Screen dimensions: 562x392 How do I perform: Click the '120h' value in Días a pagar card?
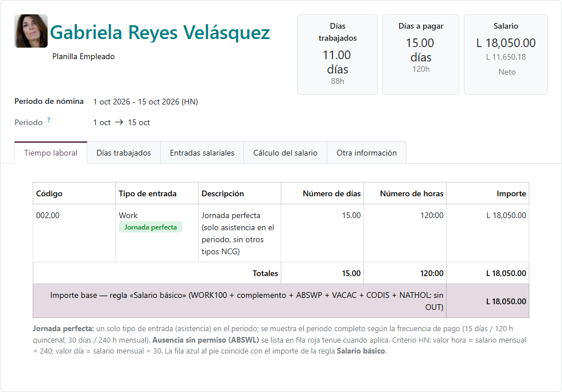(421, 69)
